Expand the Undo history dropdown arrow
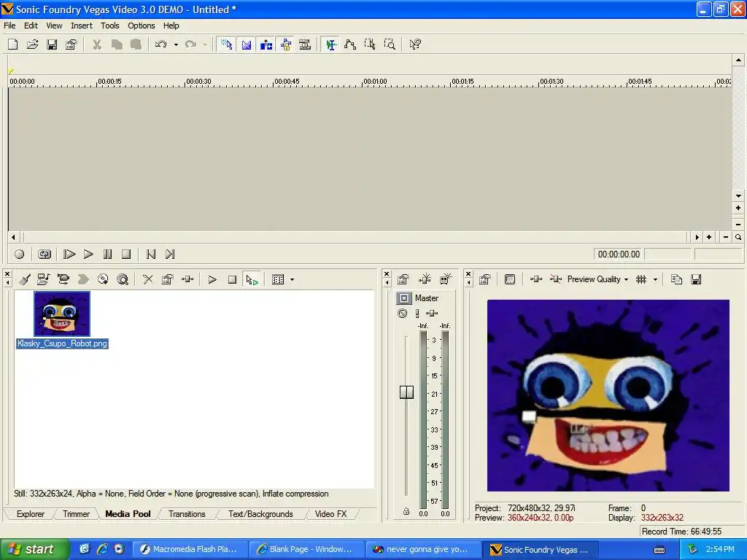Image resolution: width=747 pixels, height=560 pixels. 176,44
